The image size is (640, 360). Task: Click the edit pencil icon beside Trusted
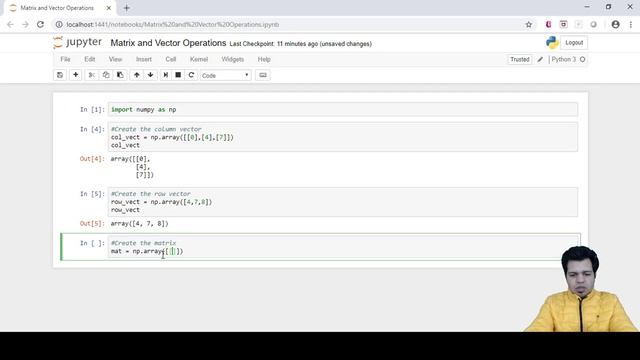tap(540, 60)
